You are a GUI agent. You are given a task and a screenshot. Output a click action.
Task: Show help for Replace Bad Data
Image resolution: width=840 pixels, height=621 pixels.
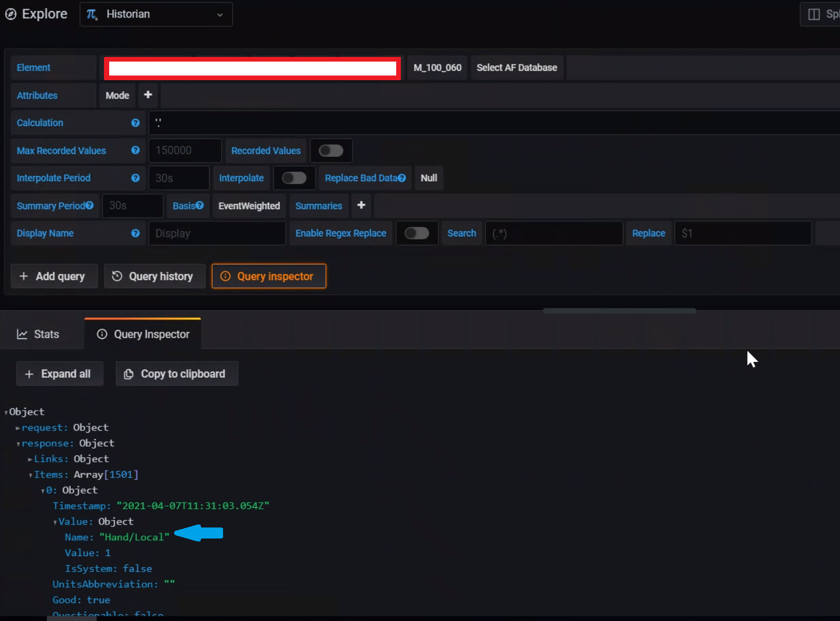[x=403, y=178]
